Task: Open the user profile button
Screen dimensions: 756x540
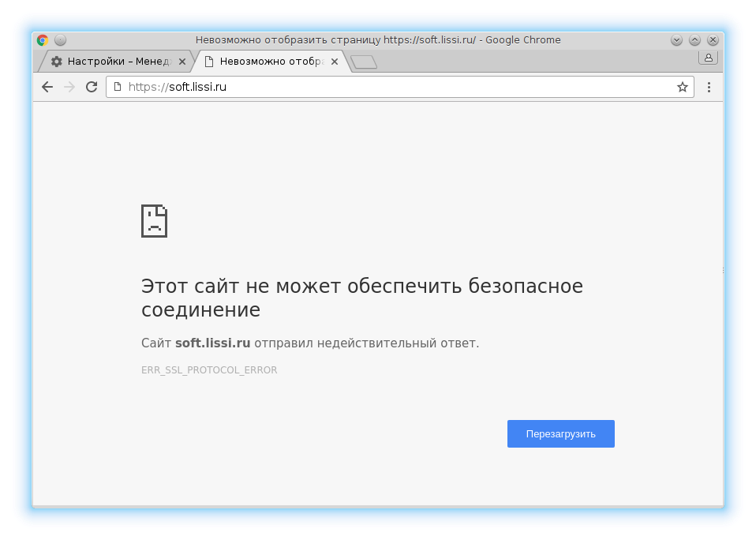Action: [x=708, y=58]
